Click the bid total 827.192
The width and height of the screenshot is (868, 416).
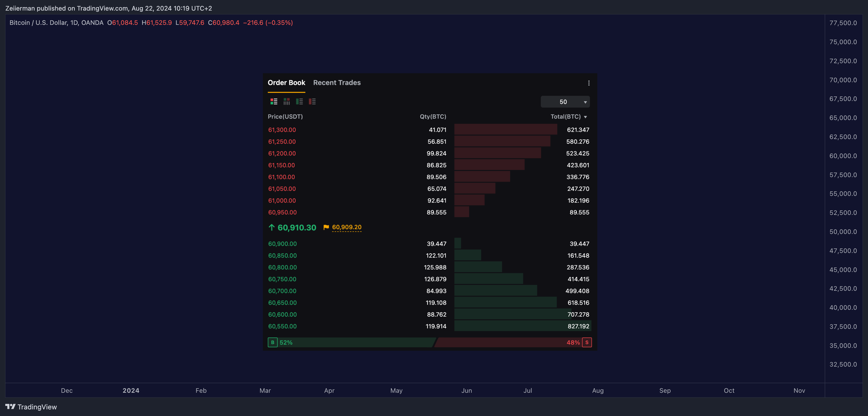(578, 326)
